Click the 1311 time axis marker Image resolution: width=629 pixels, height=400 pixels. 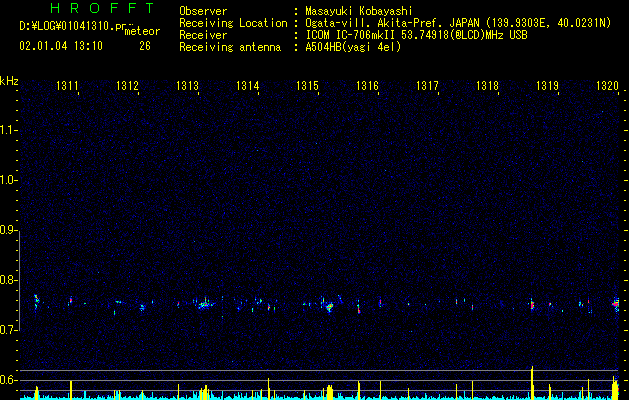pos(67,85)
